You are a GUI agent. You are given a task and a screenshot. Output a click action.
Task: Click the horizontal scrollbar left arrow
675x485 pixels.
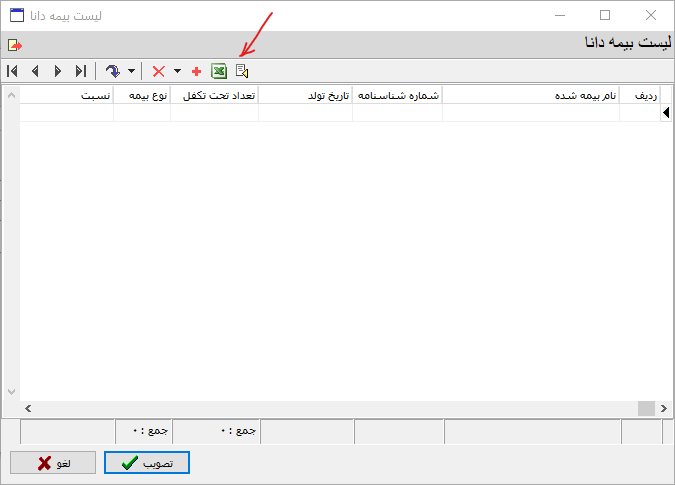pos(27,408)
